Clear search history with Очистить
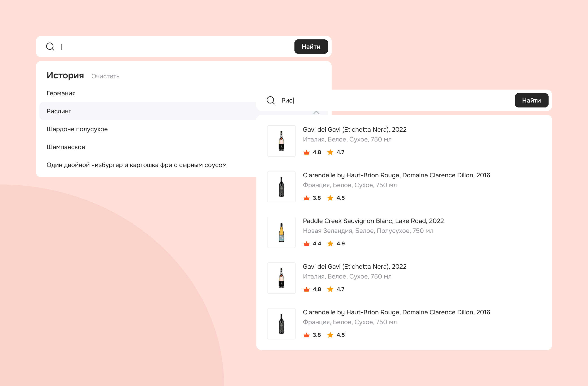The height and width of the screenshot is (386, 588). coord(105,76)
